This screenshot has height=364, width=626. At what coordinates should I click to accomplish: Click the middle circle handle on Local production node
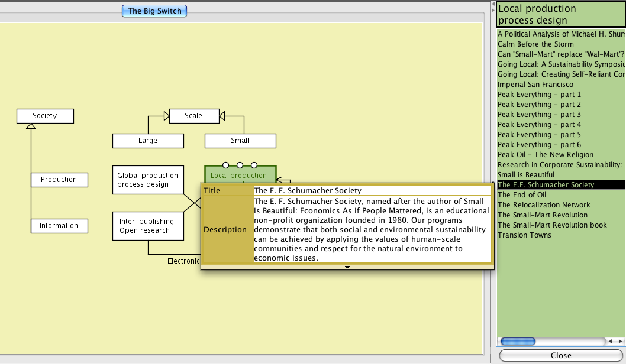pyautogui.click(x=240, y=165)
